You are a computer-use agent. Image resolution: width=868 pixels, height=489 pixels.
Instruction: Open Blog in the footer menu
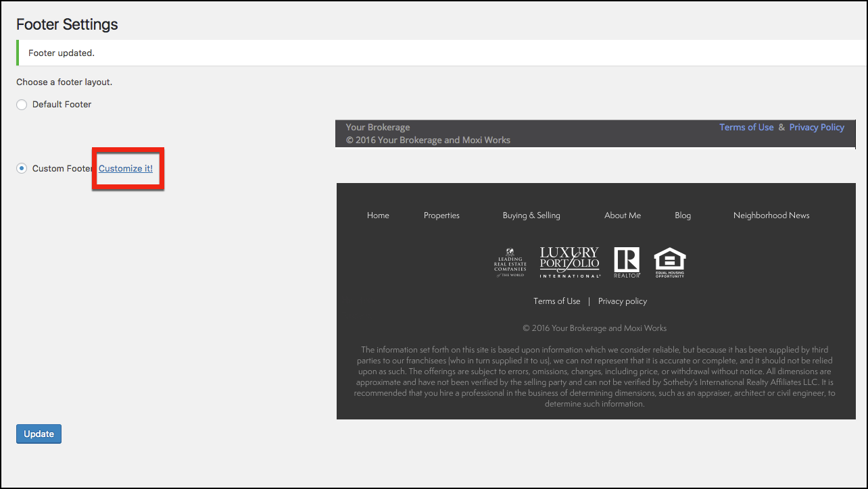click(x=683, y=215)
